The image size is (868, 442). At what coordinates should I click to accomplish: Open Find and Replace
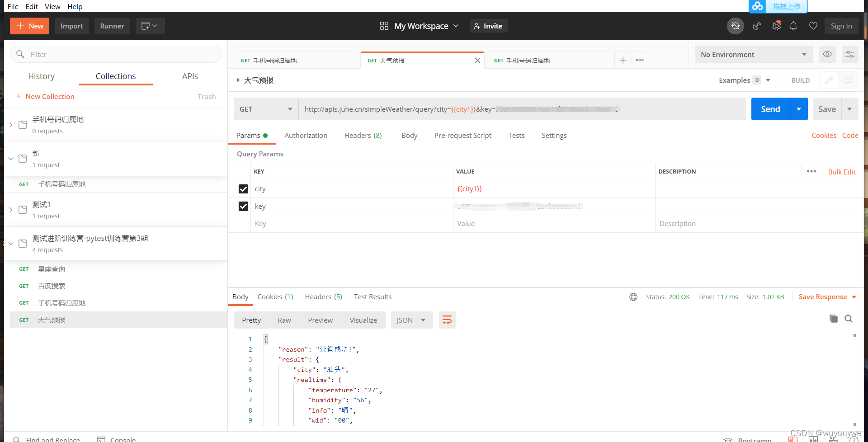tap(47, 439)
